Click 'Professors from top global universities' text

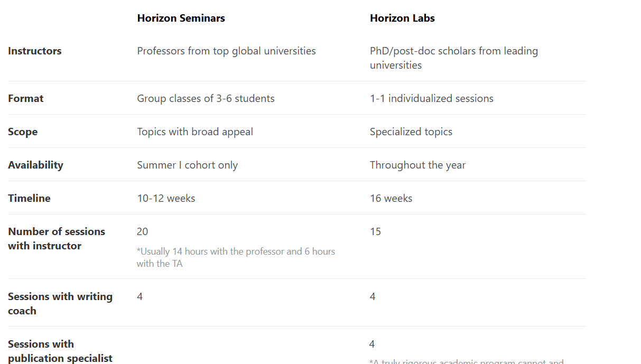pyautogui.click(x=226, y=51)
